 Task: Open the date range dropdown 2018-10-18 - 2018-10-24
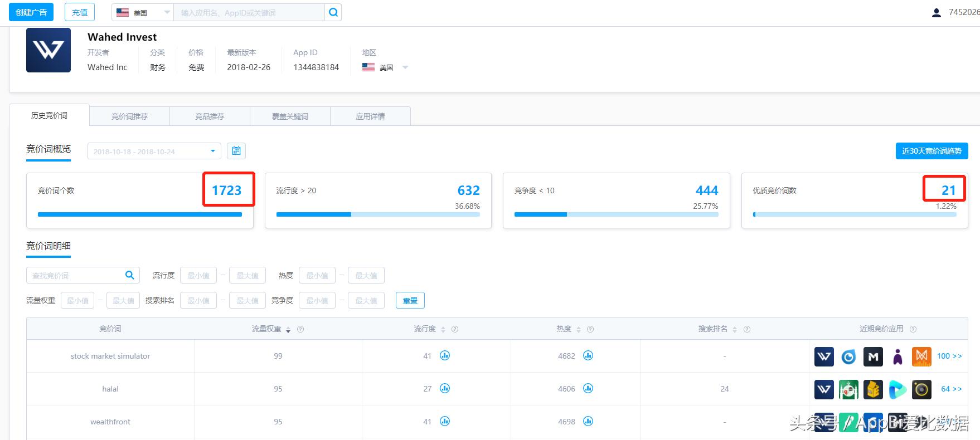(x=154, y=151)
